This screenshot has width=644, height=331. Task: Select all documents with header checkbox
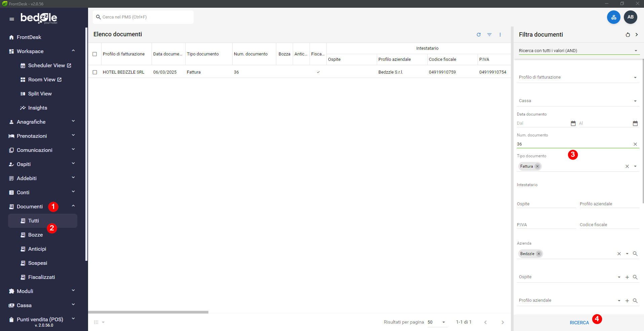[x=95, y=54]
